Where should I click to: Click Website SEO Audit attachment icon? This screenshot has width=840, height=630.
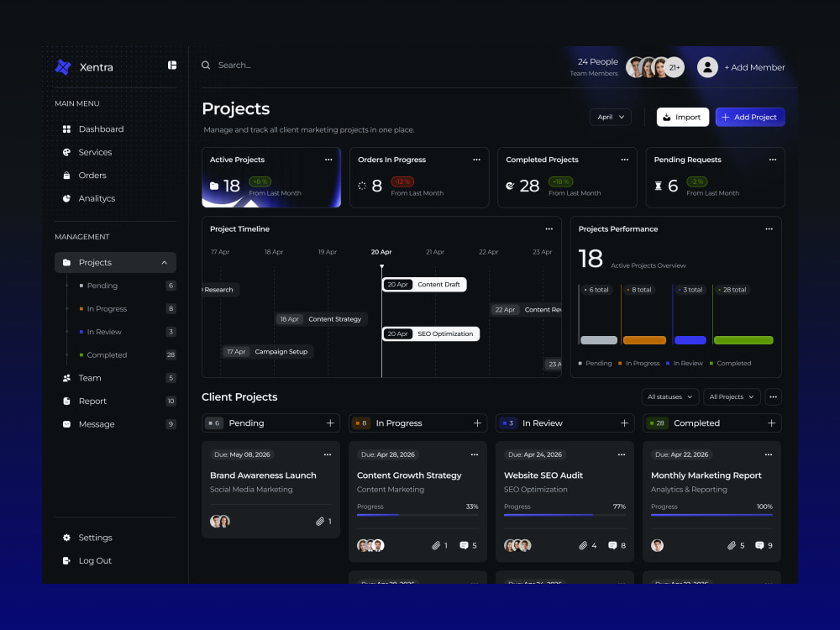(x=583, y=545)
